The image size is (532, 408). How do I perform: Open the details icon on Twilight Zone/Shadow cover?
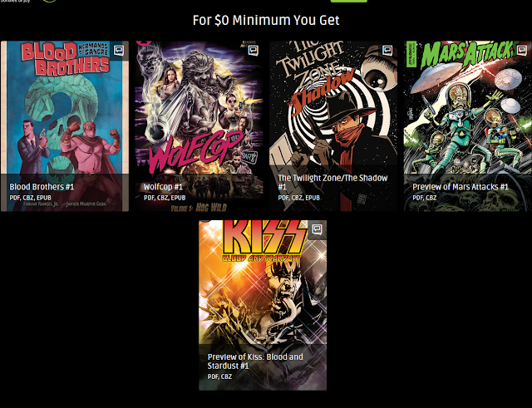tap(387, 51)
